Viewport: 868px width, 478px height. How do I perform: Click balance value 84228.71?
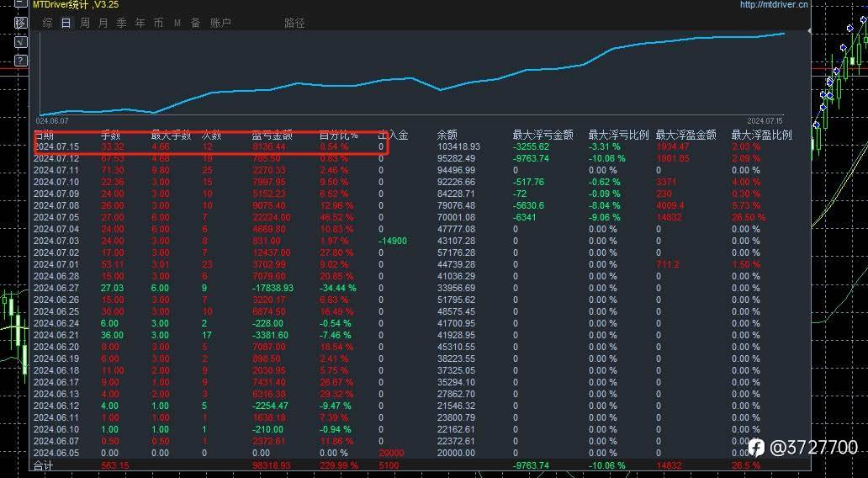(456, 194)
